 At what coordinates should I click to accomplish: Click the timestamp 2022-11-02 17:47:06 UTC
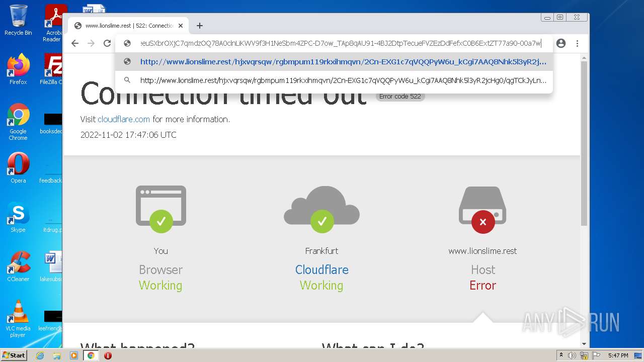(128, 135)
